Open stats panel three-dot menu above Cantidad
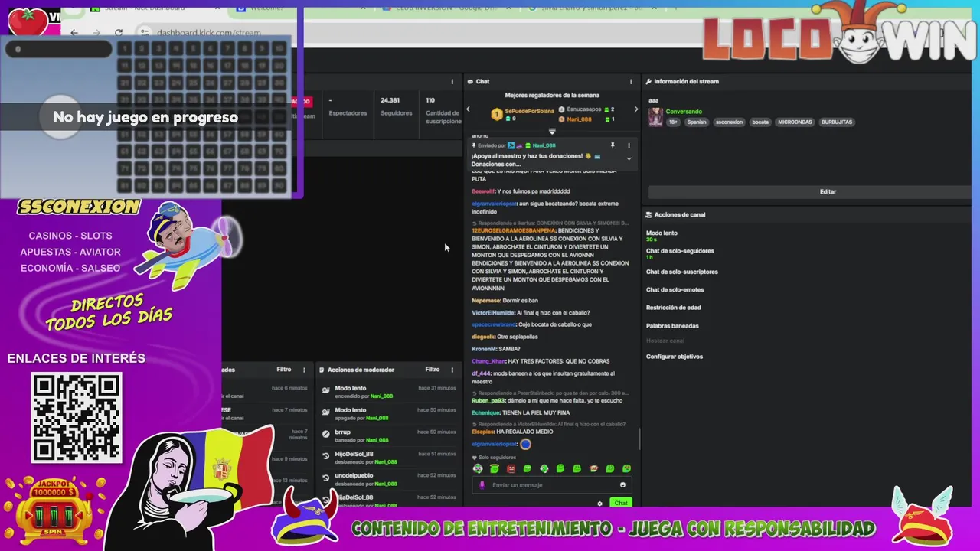Viewport: 980px width, 551px height. pyautogui.click(x=452, y=81)
